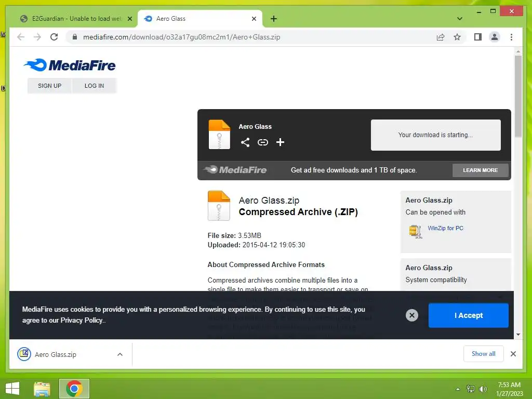Close the Aero Glass tab
The height and width of the screenshot is (399, 532).
[x=254, y=19]
